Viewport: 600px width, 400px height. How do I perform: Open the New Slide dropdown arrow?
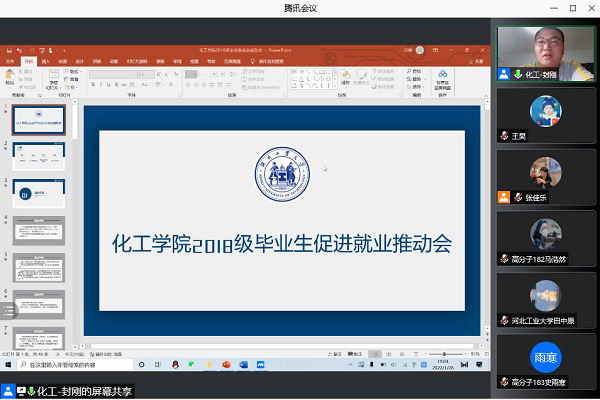[x=54, y=86]
